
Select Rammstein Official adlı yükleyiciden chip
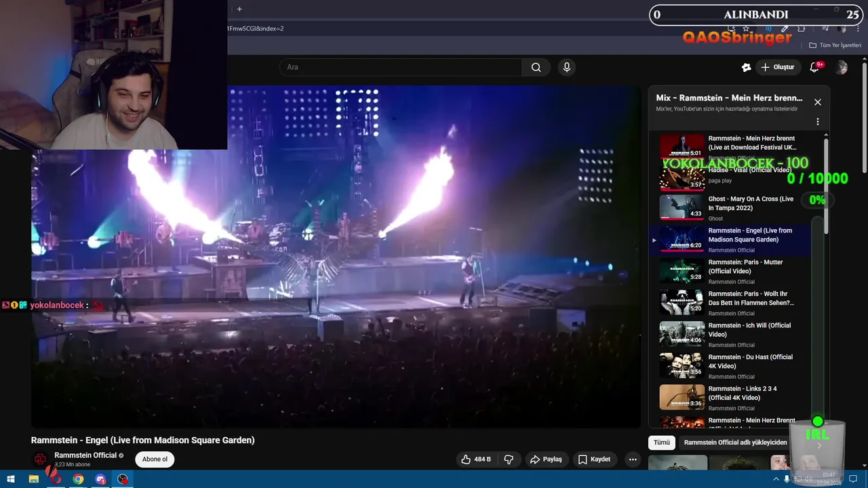coord(735,443)
